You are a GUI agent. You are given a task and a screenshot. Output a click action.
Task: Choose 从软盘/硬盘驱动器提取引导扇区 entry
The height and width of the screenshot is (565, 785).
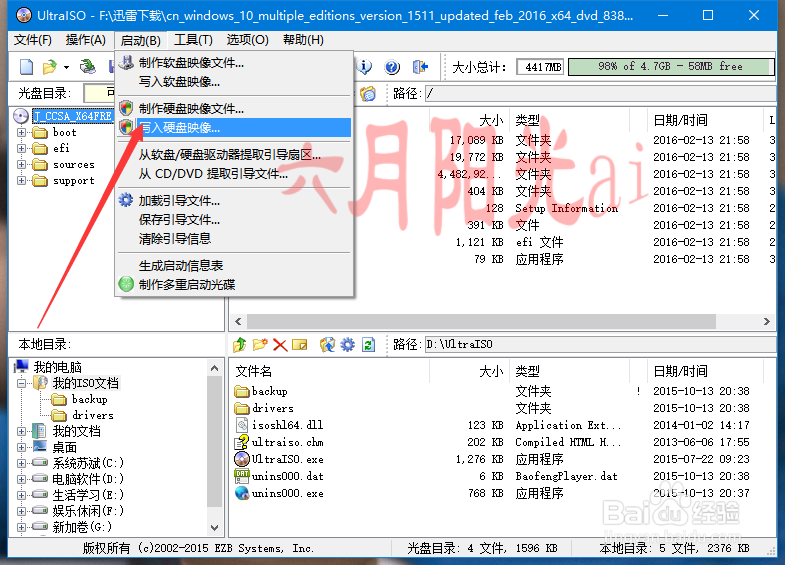[x=234, y=155]
